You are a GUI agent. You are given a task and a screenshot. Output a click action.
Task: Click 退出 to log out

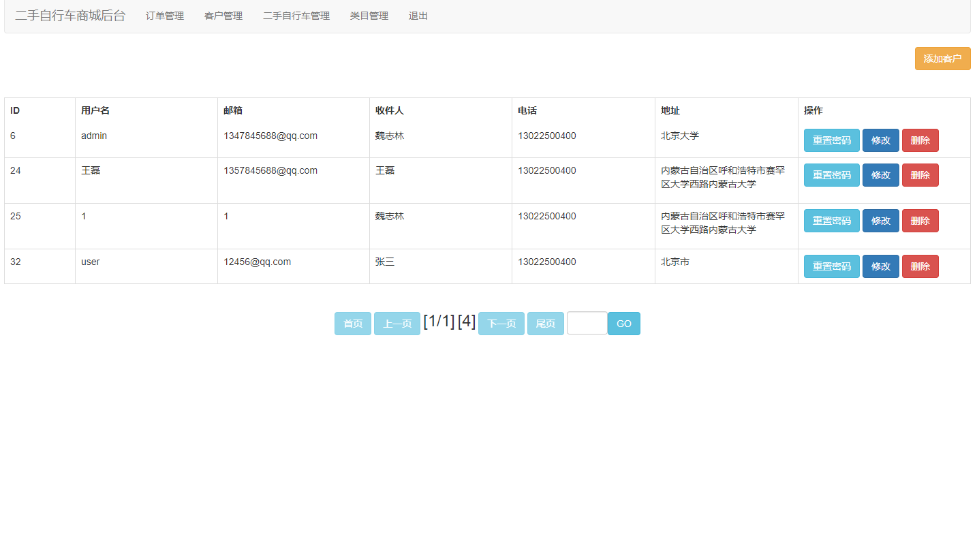418,16
